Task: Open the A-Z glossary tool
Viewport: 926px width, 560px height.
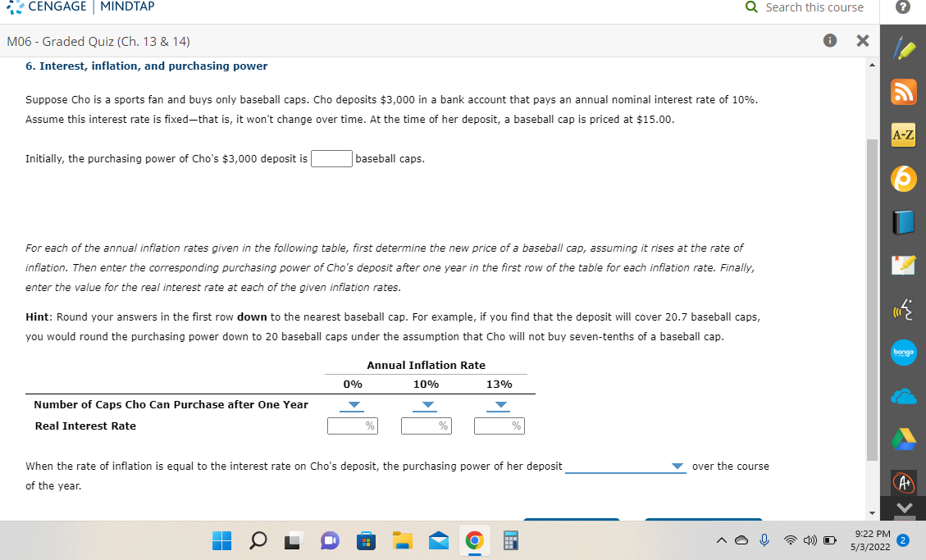Action: click(x=903, y=134)
